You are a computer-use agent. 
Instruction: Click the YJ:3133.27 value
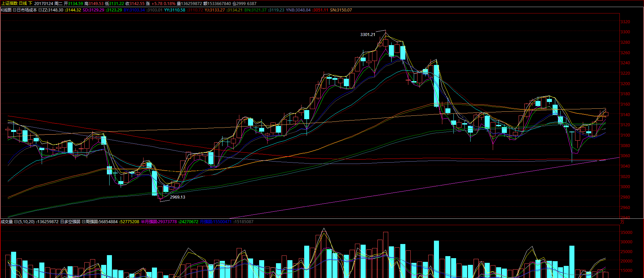pyautogui.click(x=215, y=10)
